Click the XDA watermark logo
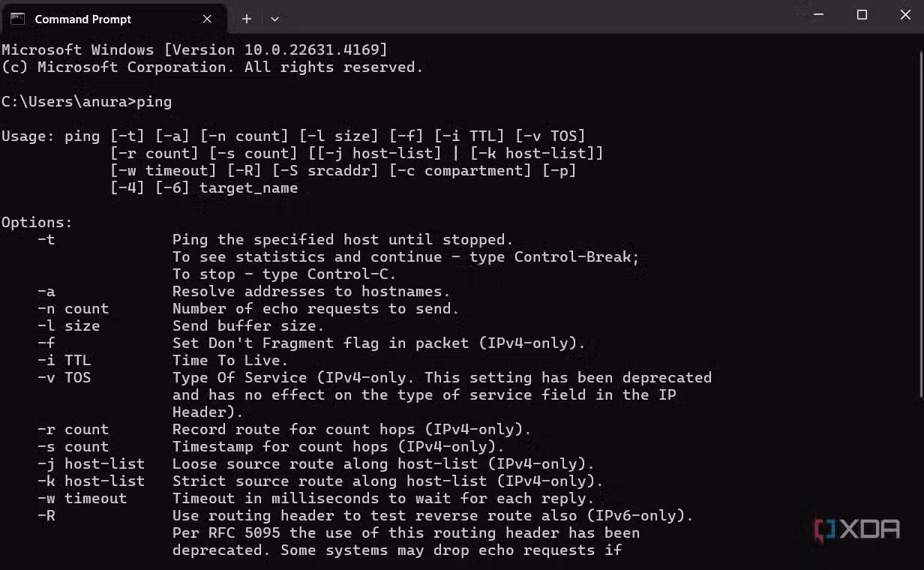The width and height of the screenshot is (924, 570). tap(856, 529)
